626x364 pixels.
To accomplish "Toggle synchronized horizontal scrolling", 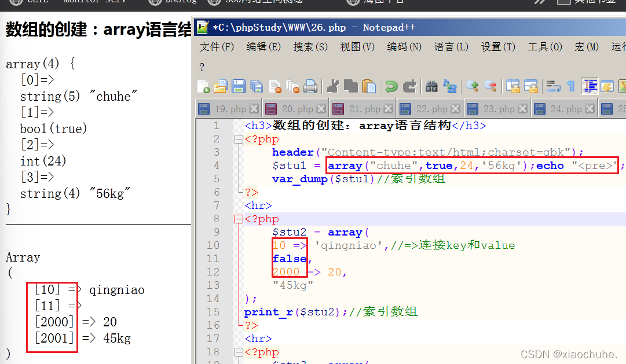I will click(531, 86).
